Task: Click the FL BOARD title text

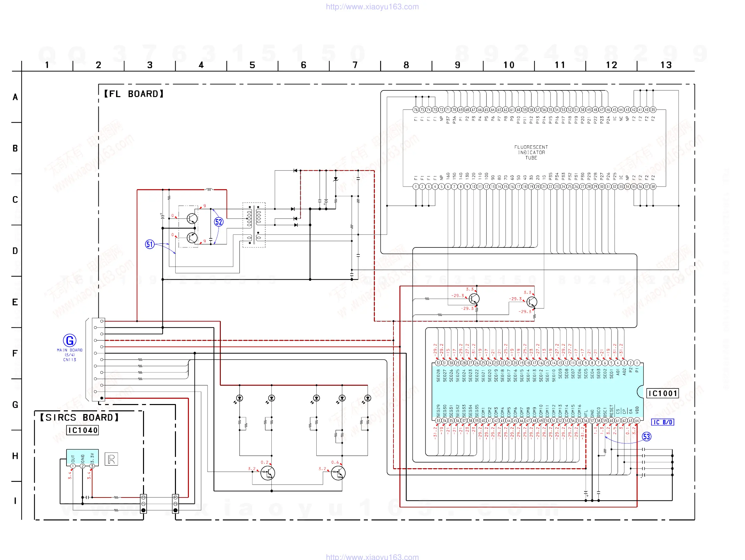Action: pos(134,94)
